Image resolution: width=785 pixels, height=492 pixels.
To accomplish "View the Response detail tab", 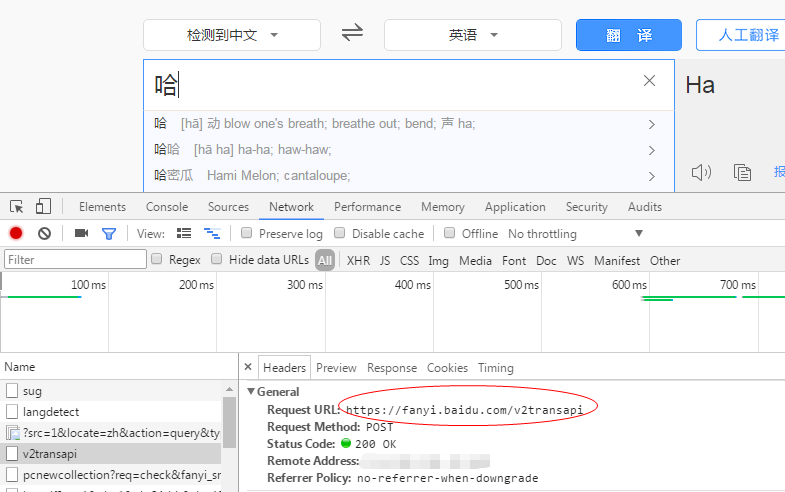I will [391, 368].
